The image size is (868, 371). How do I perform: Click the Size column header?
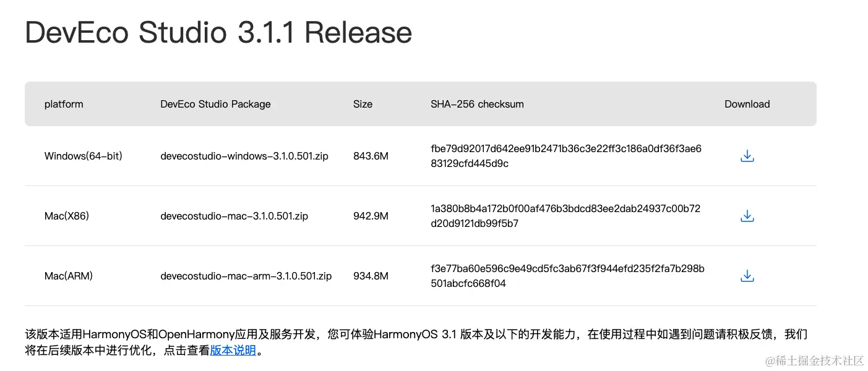coord(363,104)
